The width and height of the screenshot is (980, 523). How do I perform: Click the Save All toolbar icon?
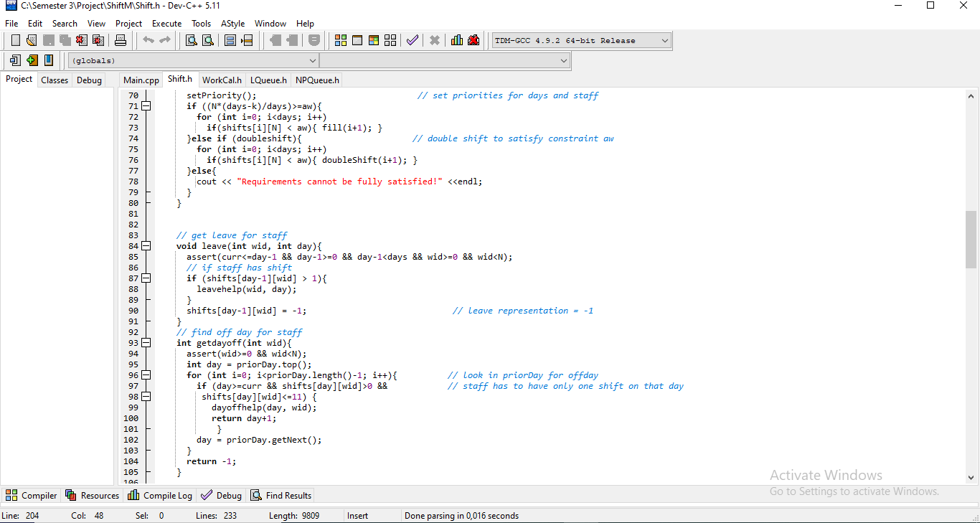65,40
